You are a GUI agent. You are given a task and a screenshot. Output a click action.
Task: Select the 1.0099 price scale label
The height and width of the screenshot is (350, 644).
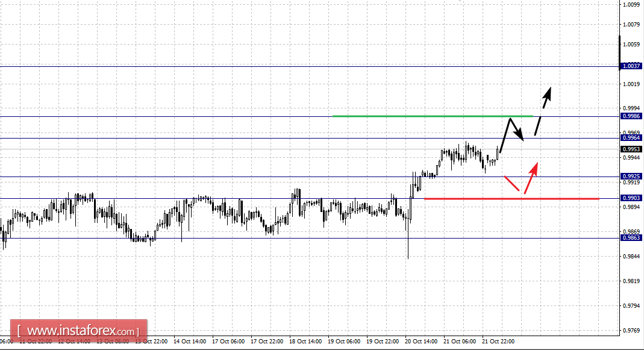631,5
